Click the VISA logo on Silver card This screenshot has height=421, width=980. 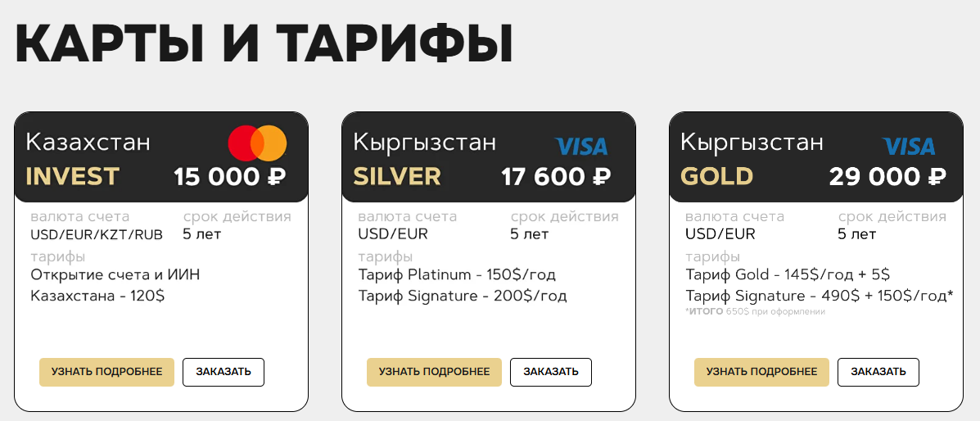(581, 147)
